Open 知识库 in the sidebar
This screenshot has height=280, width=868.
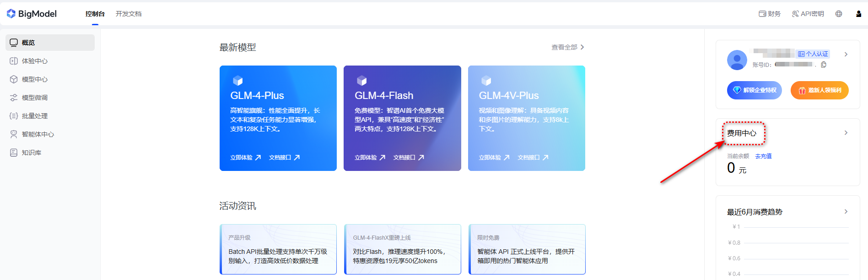click(x=31, y=153)
